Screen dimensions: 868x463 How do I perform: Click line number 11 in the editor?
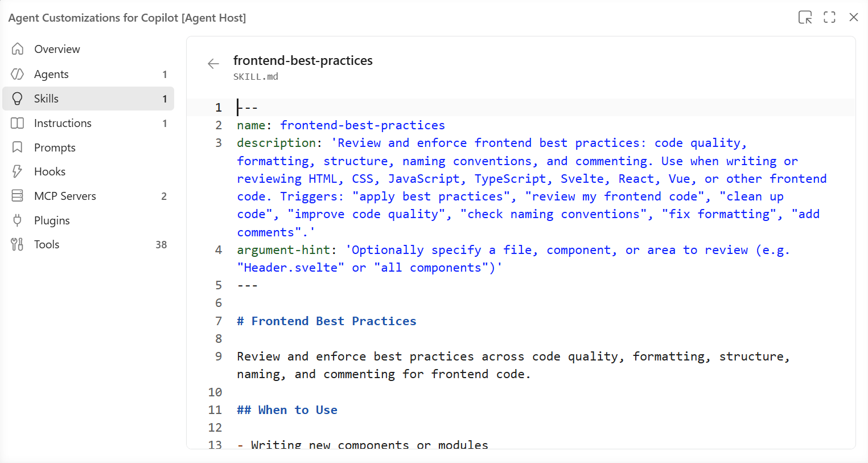tap(215, 410)
